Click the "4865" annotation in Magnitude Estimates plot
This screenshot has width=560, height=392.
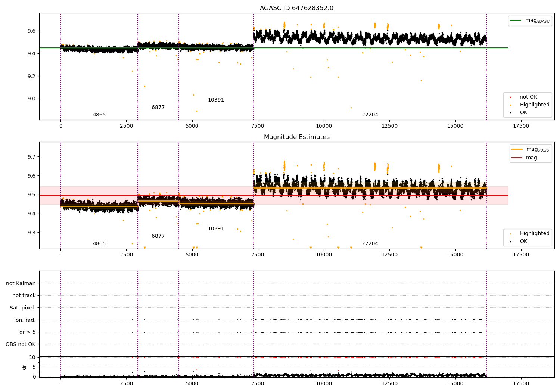tap(99, 244)
